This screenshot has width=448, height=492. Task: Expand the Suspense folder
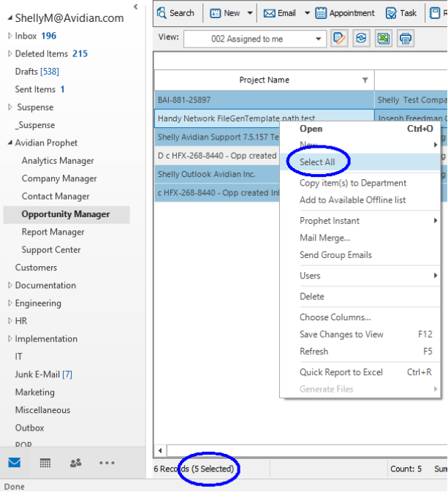click(10, 107)
